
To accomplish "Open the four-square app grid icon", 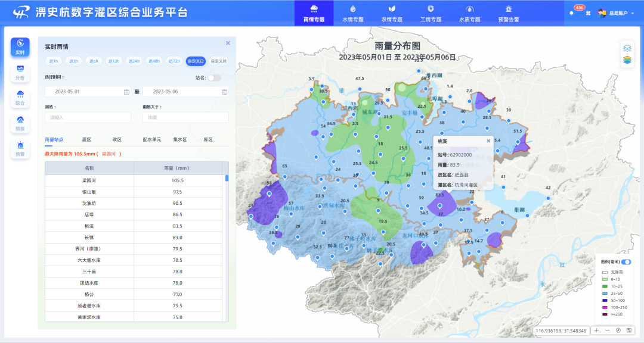I will pyautogui.click(x=588, y=13).
